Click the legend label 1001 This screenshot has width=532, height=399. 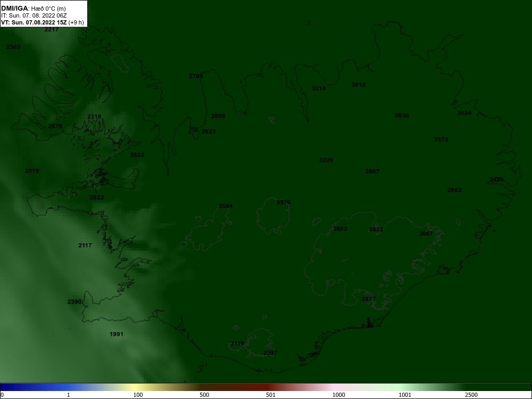tap(405, 395)
